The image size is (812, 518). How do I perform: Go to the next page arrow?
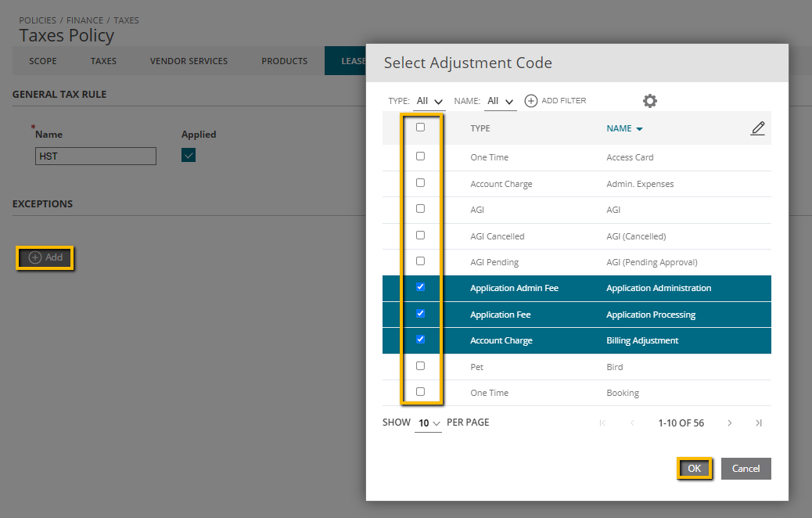729,423
